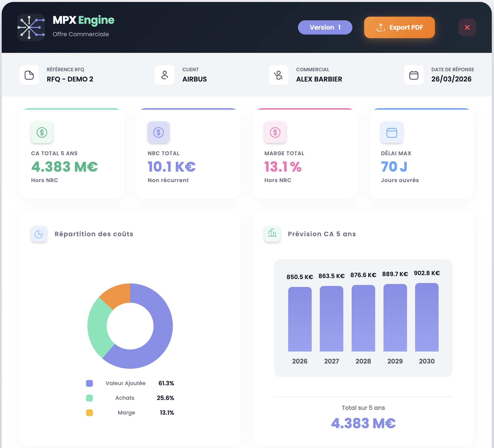Screen dimensions: 494x448
Task: Select the orange Marge color swatch
Action: (x=89, y=413)
